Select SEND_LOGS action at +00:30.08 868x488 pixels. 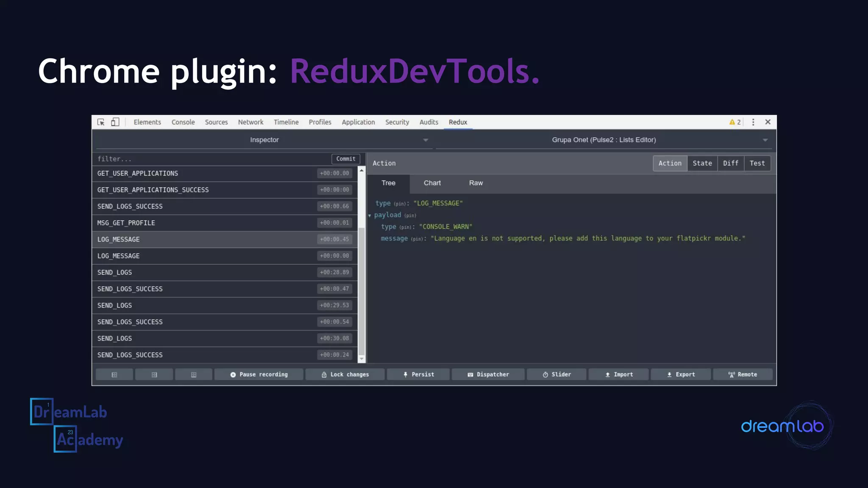(x=225, y=338)
